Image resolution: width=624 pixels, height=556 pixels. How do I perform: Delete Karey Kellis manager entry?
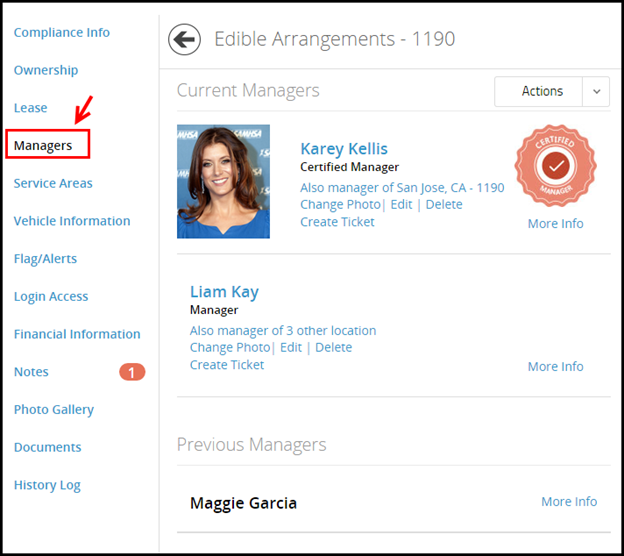click(x=444, y=205)
